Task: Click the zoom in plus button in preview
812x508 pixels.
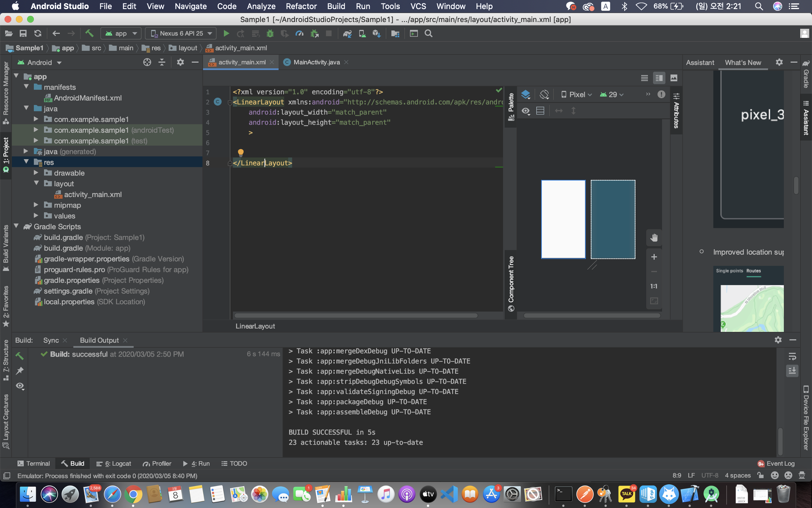Action: click(x=654, y=257)
